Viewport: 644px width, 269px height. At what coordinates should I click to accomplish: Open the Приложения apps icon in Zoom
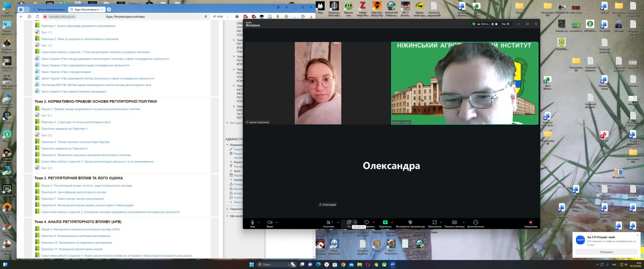click(x=434, y=222)
